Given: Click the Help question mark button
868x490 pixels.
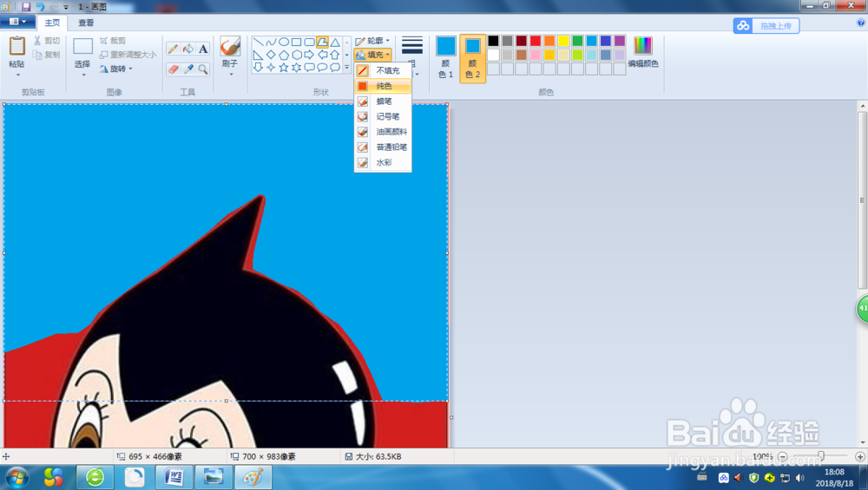Looking at the screenshot, I should (860, 23).
